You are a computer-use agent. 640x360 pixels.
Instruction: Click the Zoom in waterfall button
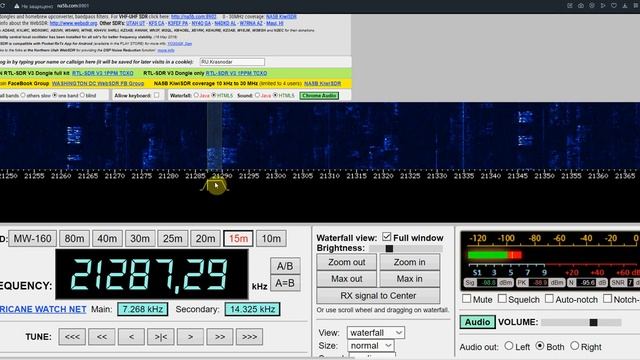click(x=409, y=262)
